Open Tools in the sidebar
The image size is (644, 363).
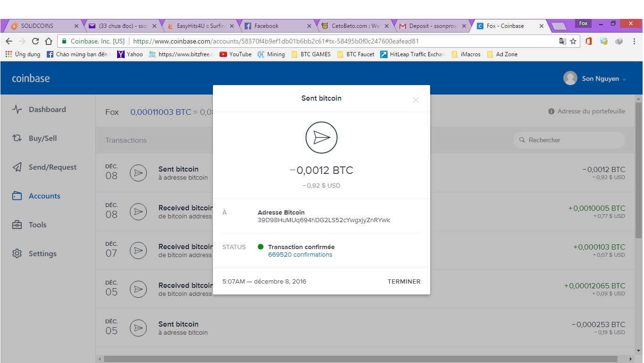[x=37, y=225]
